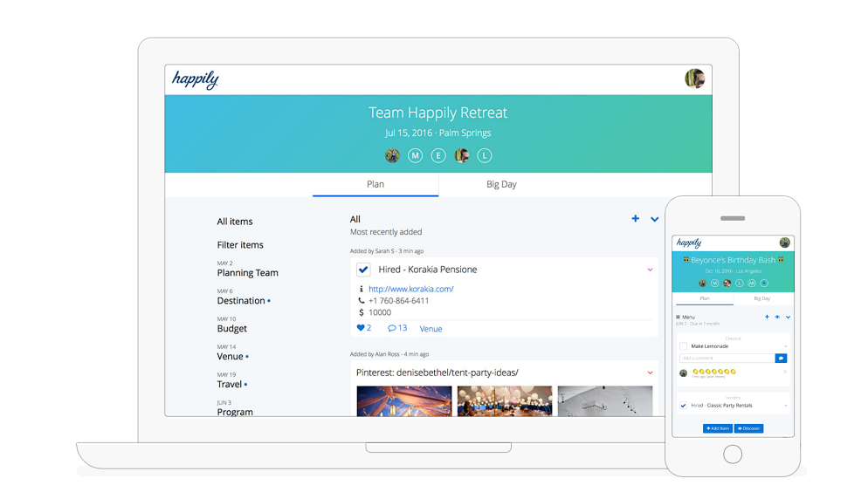Check the Make Lemonade checkbox on the phone

point(683,346)
